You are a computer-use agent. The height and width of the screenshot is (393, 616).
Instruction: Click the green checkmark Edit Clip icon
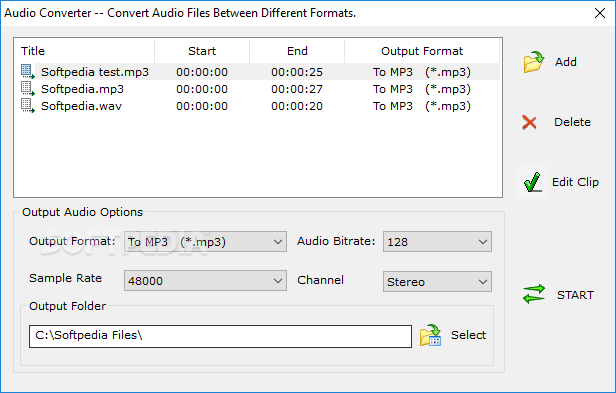tap(533, 182)
